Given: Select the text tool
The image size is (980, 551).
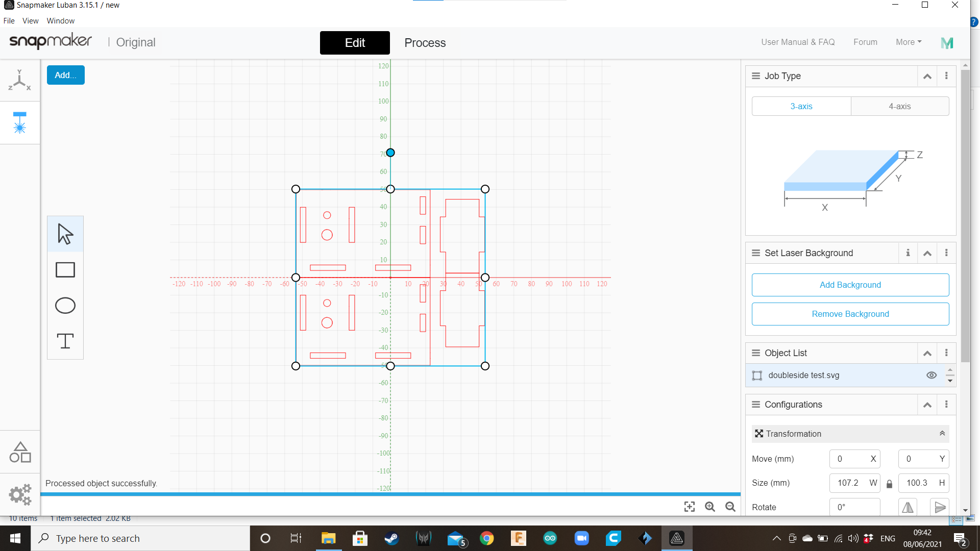Looking at the screenshot, I should point(65,340).
